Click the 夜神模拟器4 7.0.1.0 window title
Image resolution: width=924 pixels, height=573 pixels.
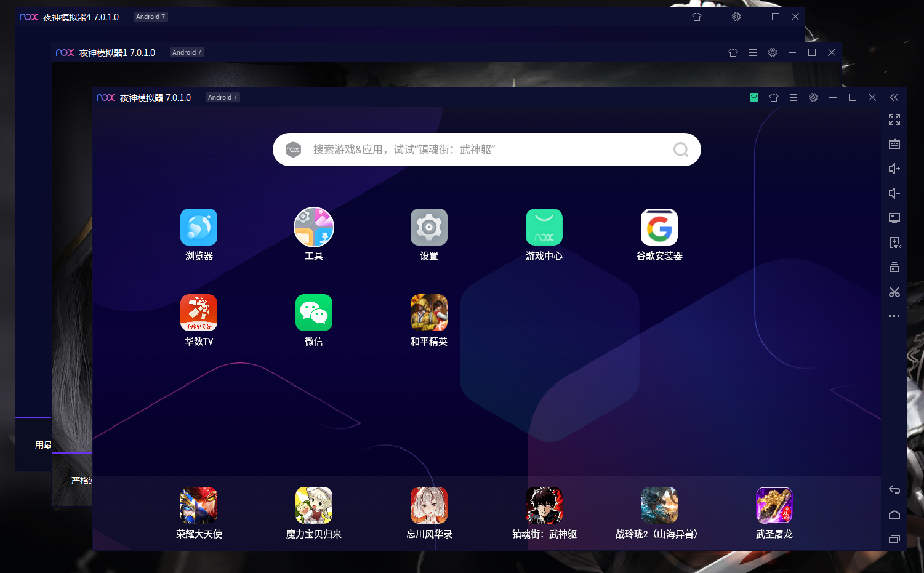(x=81, y=17)
